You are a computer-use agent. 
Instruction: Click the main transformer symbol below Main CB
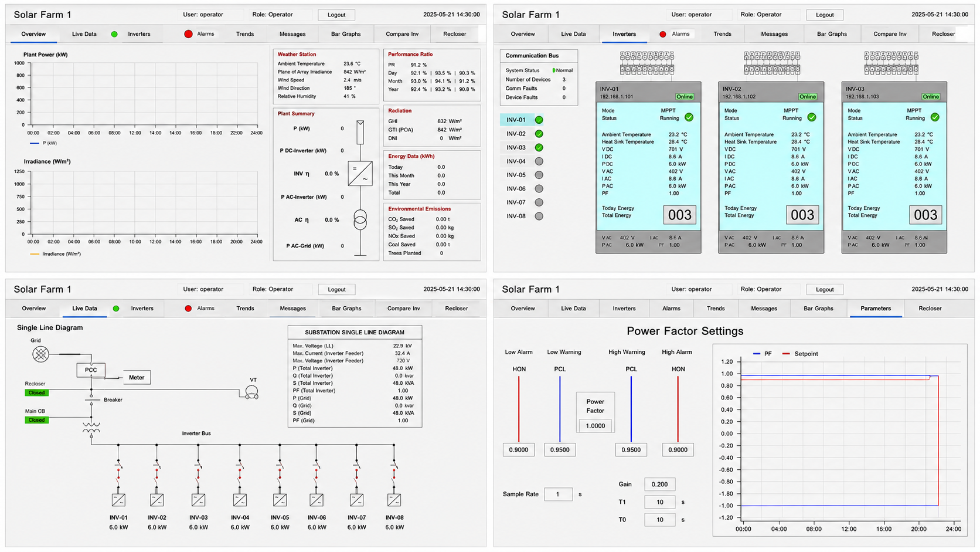[x=91, y=428]
